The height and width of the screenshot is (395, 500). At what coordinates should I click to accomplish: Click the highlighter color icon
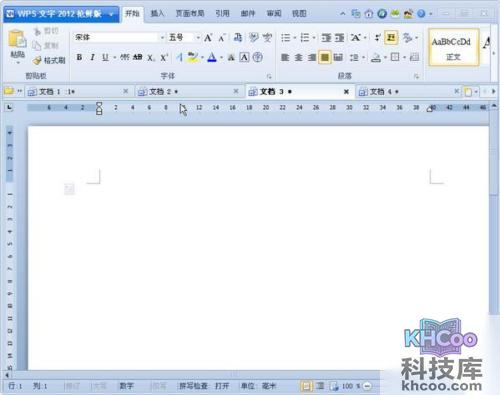coord(192,57)
